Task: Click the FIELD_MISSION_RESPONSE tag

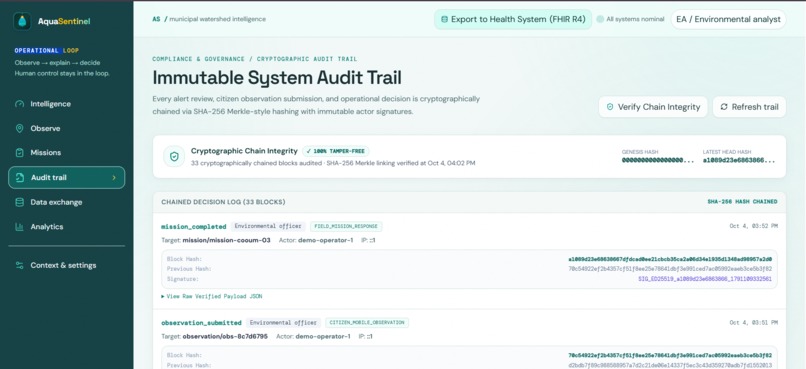Action: 346,227
